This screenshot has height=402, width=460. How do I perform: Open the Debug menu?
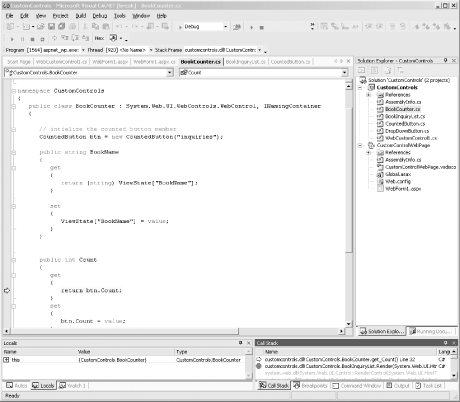(x=100, y=16)
